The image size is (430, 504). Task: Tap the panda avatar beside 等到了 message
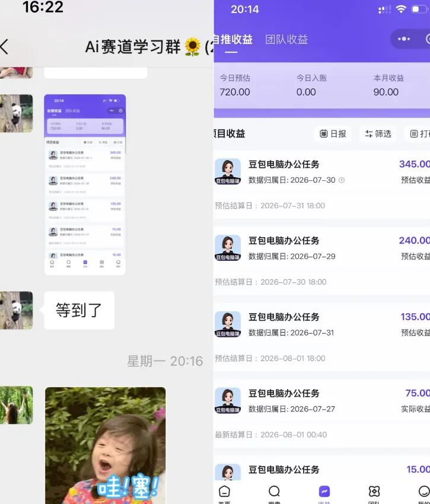[16, 311]
